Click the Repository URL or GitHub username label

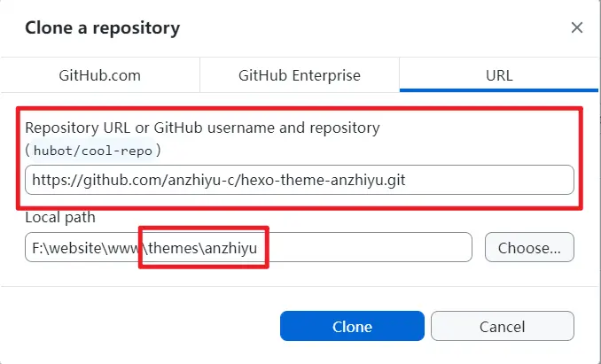point(202,128)
